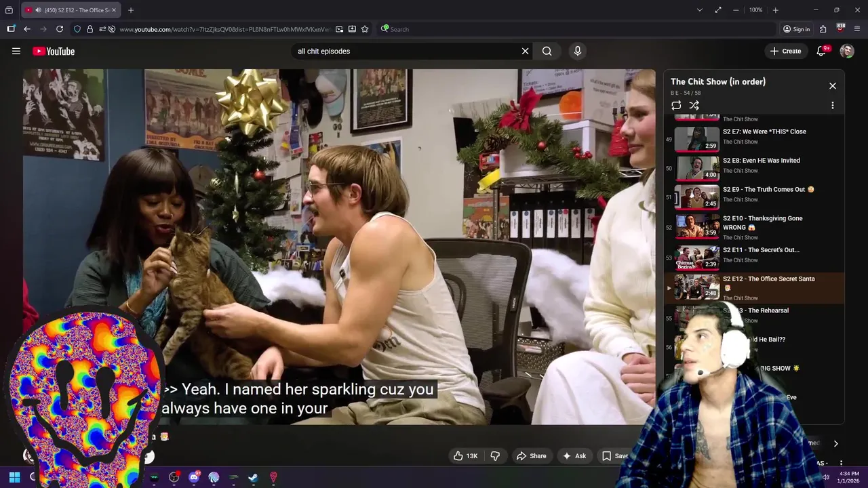Open taskbar clock showing 4:34 PM
868x488 pixels.
(848, 477)
